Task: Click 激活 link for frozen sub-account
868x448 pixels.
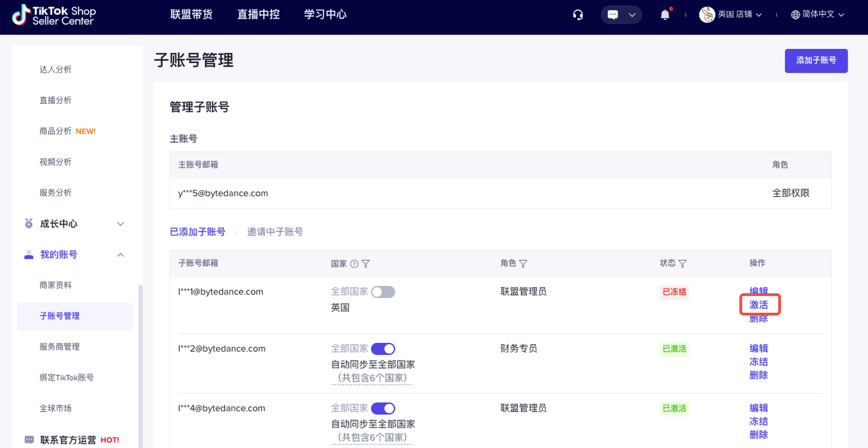Action: tap(759, 305)
